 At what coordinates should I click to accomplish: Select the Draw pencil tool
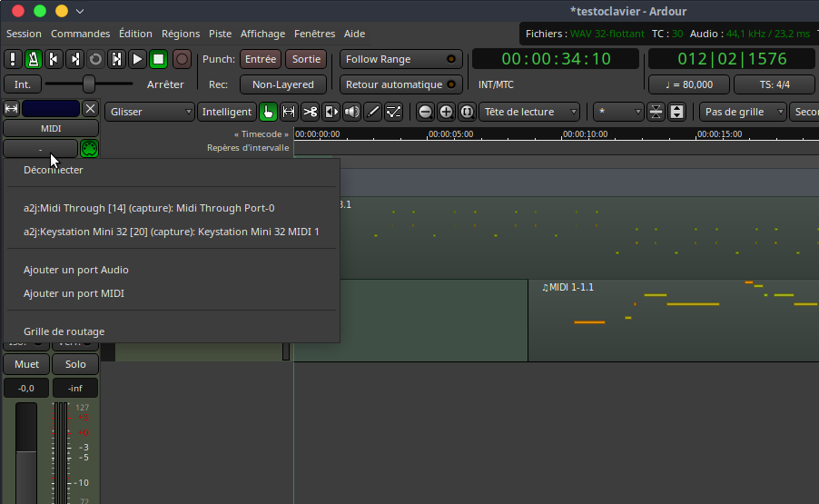373,112
